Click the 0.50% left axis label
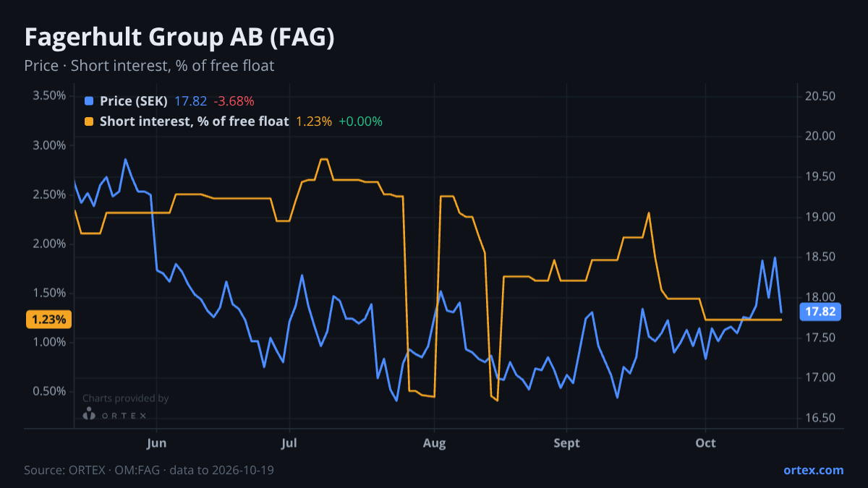Image resolution: width=868 pixels, height=488 pixels. tap(50, 391)
